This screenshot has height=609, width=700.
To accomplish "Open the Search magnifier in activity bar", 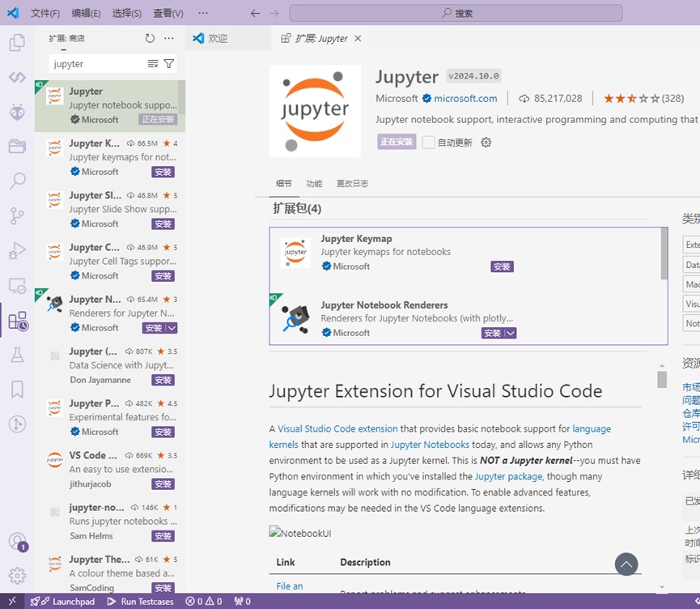I will click(17, 181).
